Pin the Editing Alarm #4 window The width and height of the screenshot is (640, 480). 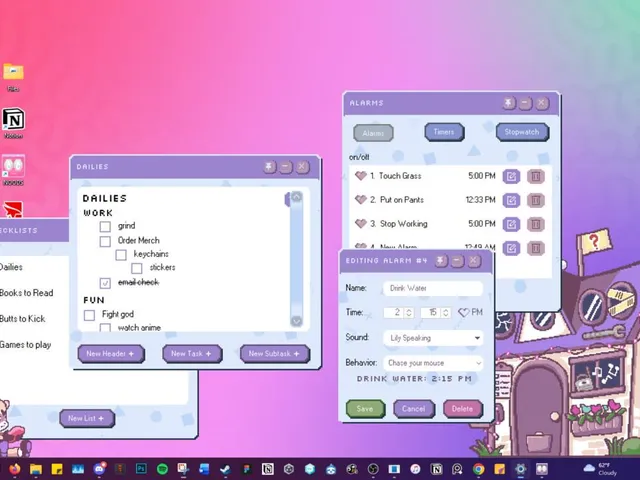pos(441,260)
